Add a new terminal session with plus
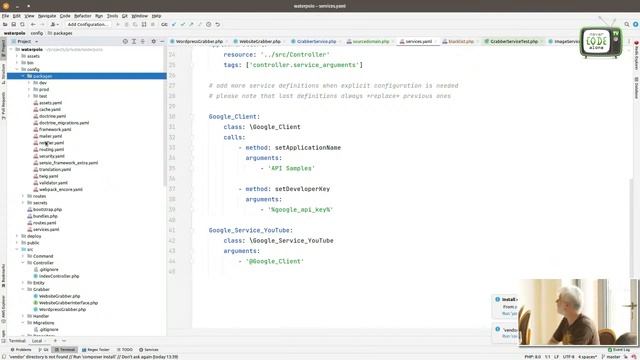 [55, 341]
